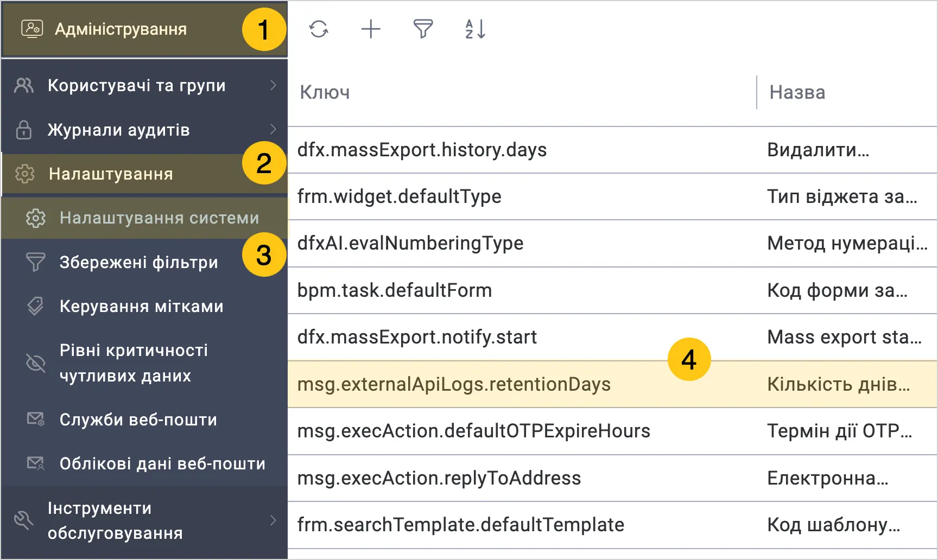Open Налаштування системи

tap(145, 218)
